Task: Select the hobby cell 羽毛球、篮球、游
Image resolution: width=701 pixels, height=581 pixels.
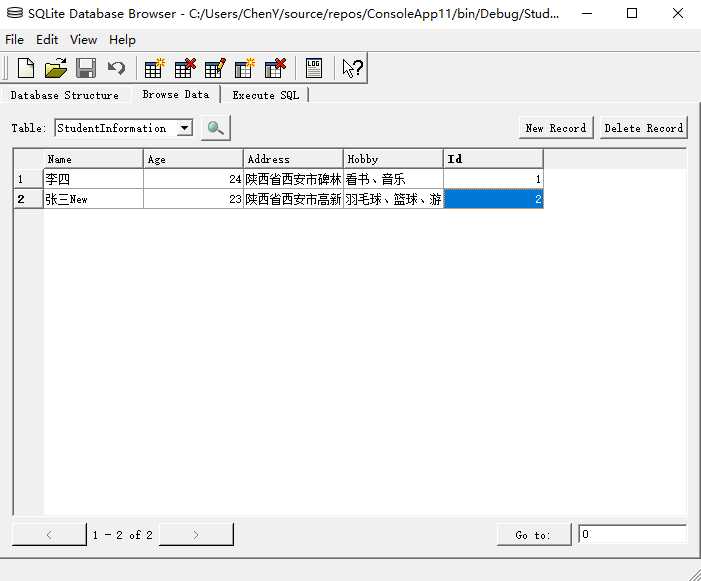Action: coord(393,199)
